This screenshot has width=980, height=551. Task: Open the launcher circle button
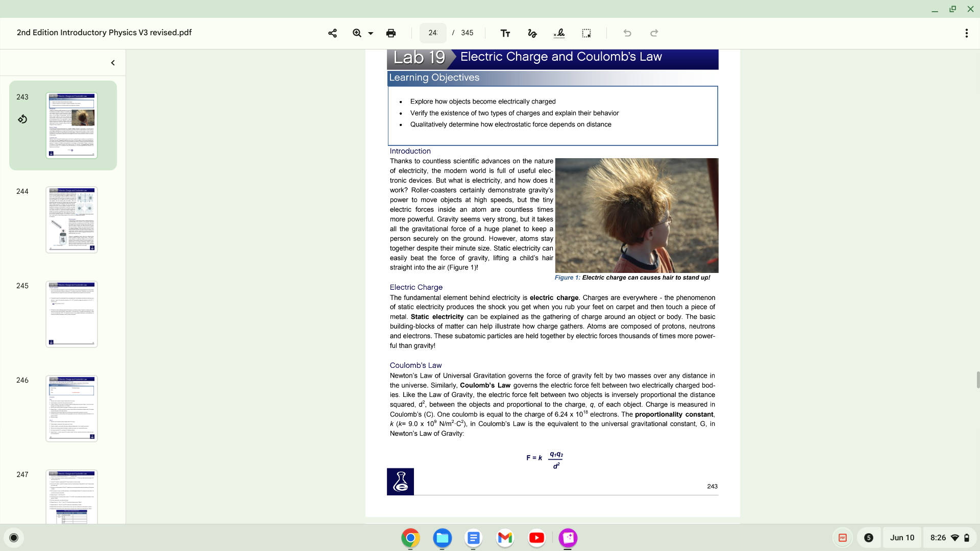[14, 538]
